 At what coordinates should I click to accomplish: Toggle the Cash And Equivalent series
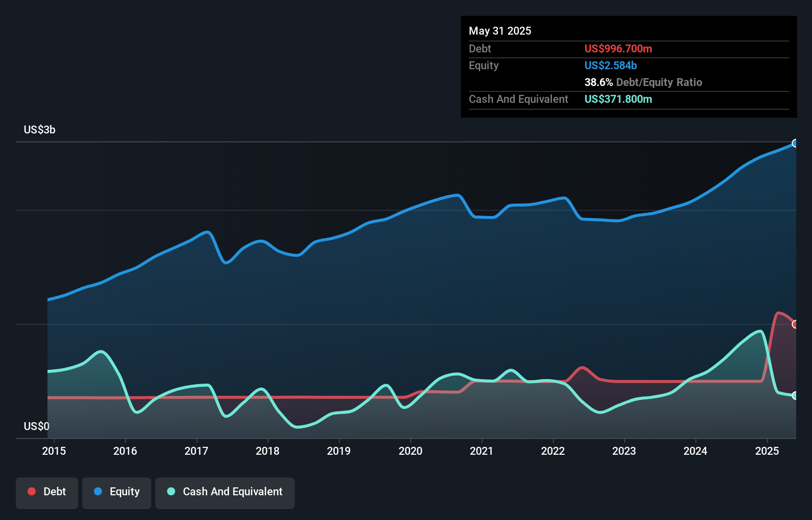pos(225,491)
